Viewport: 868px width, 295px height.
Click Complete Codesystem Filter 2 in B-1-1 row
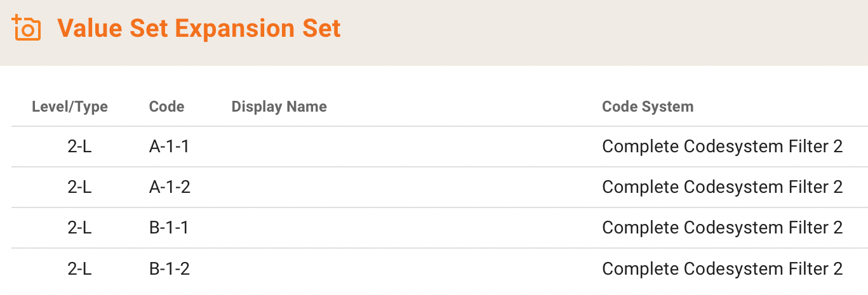point(722,228)
